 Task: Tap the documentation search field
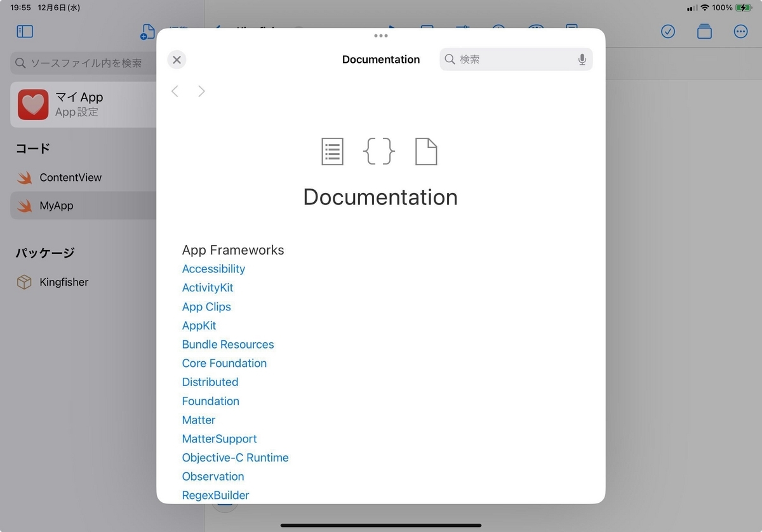pos(516,59)
